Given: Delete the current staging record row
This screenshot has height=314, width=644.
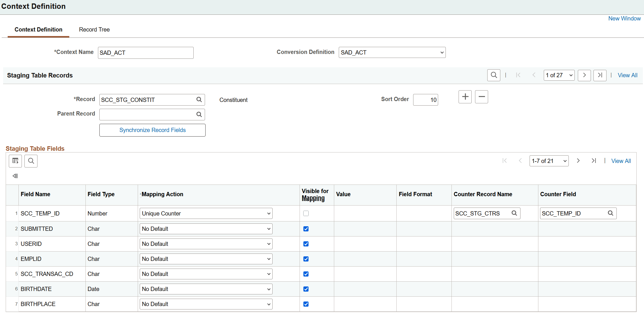Looking at the screenshot, I should click(x=481, y=97).
